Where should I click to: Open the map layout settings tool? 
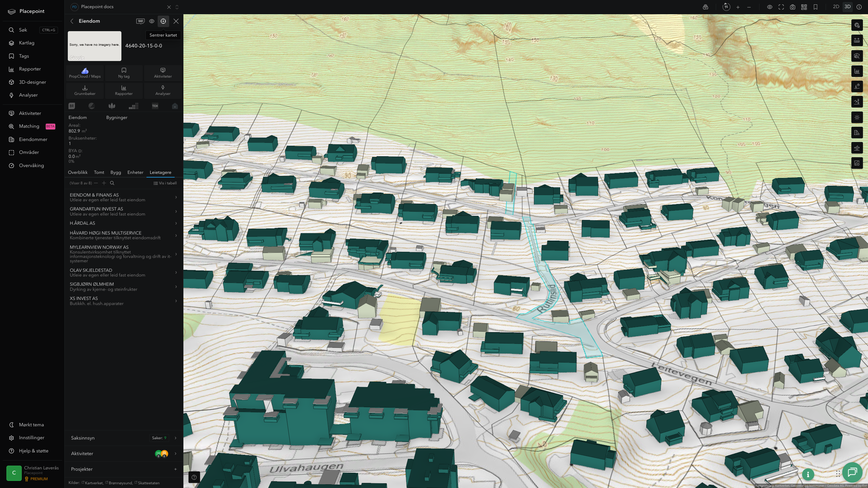click(x=857, y=163)
